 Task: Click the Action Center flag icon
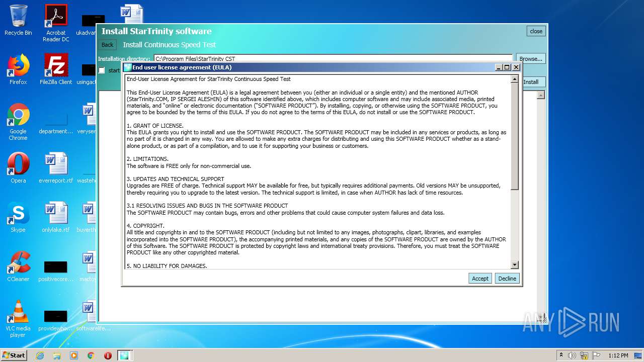coord(596,355)
